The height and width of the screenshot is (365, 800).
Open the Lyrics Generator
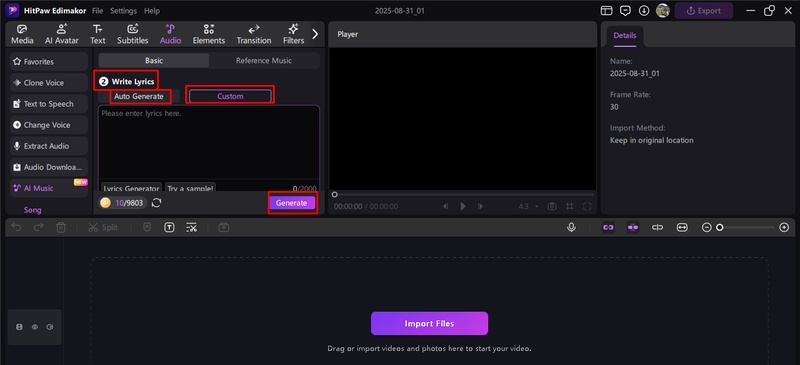pos(131,188)
